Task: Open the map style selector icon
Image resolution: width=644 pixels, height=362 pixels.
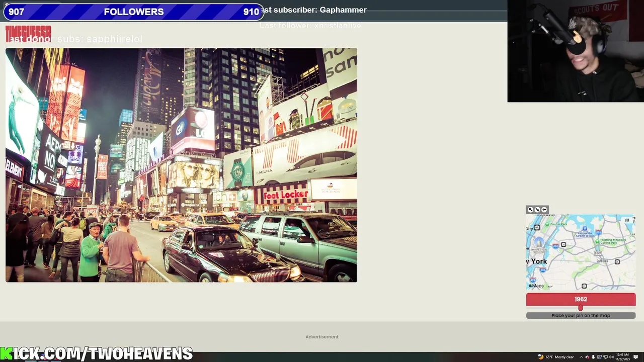Action: click(x=627, y=220)
